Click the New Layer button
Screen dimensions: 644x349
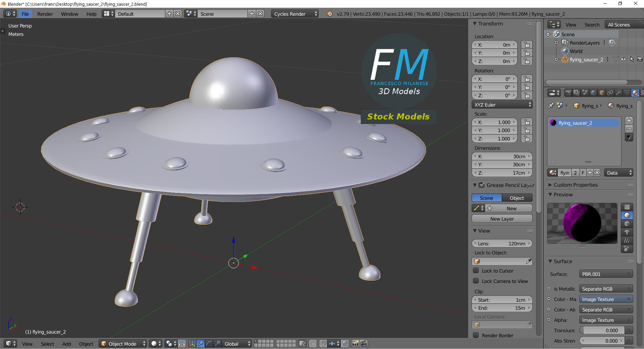coord(502,219)
